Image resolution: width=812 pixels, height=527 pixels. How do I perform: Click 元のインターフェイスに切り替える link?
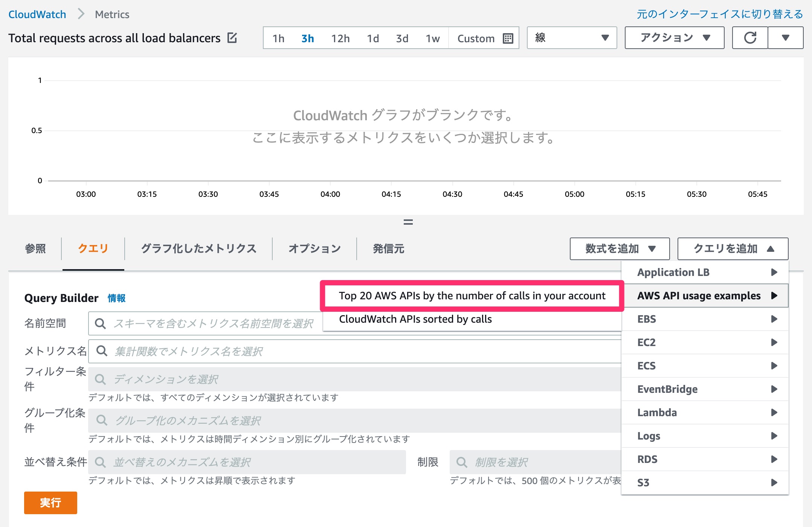(x=720, y=14)
